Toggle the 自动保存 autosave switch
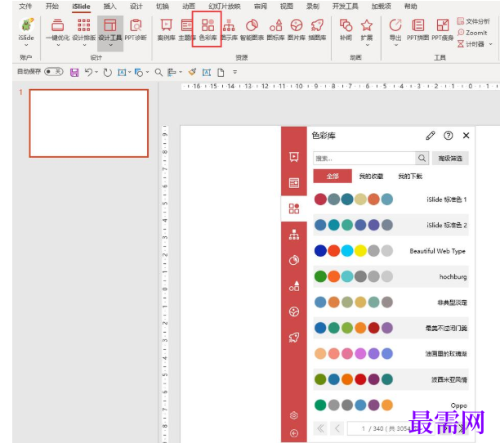The image size is (500, 448). 54,71
